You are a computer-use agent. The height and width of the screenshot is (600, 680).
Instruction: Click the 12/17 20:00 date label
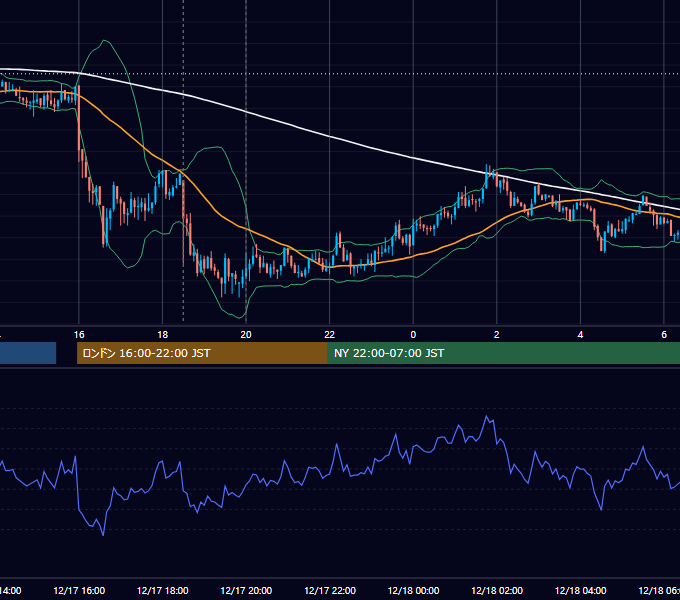246,590
